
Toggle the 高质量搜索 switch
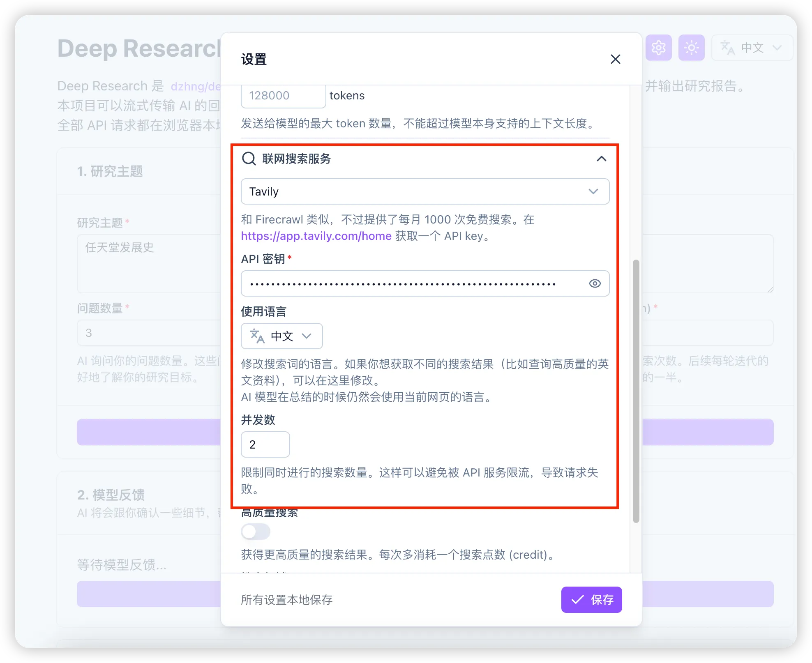click(255, 532)
